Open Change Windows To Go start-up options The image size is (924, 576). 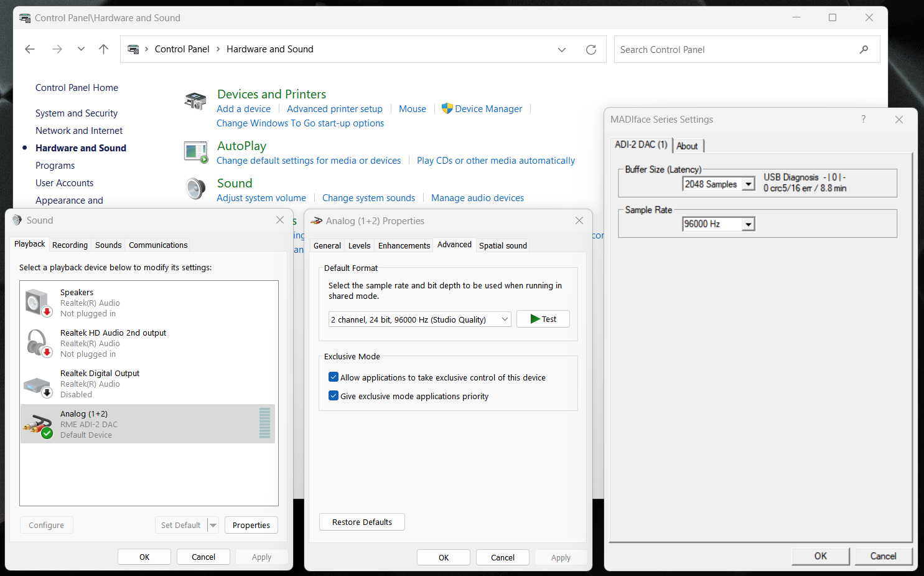coord(300,123)
